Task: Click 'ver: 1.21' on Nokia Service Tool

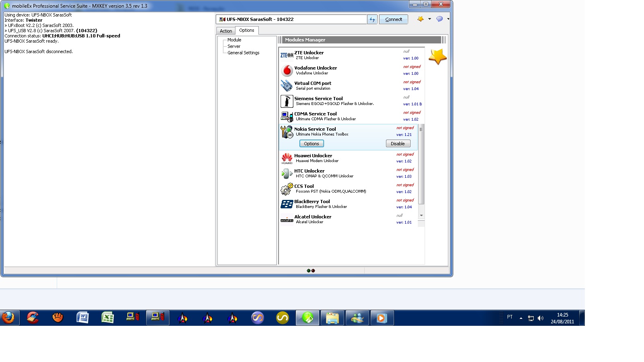Action: (404, 135)
